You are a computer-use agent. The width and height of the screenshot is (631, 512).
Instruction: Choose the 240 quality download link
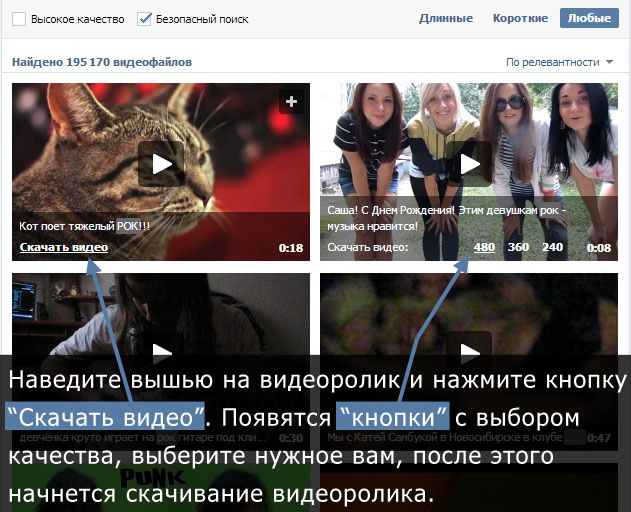(552, 247)
